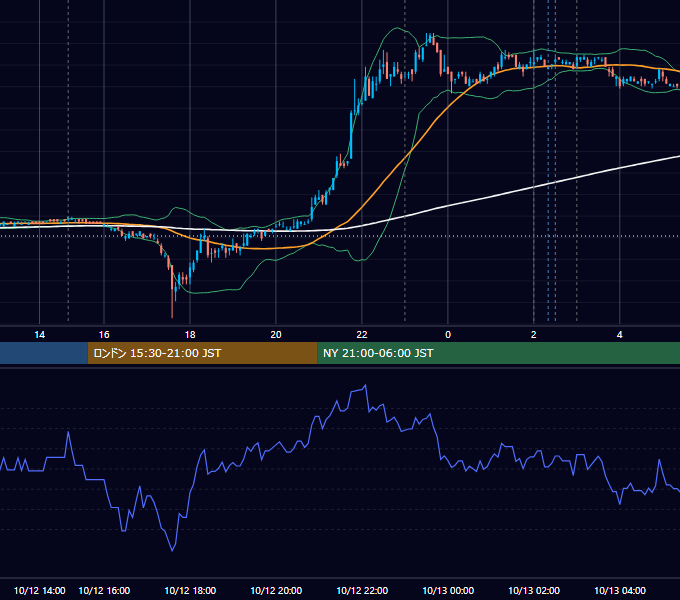The height and width of the screenshot is (600, 680).
Task: Click the 2 hour label on the price chart axis
Action: tap(534, 335)
